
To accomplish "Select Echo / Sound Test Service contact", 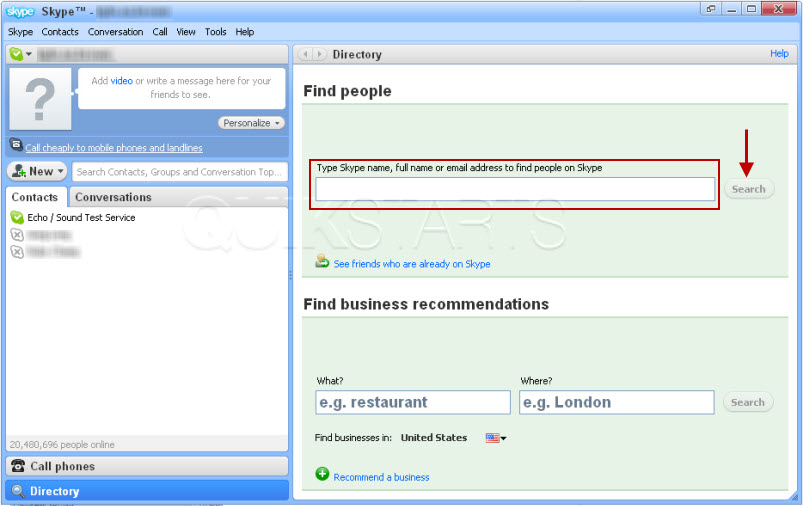I will 81,217.
